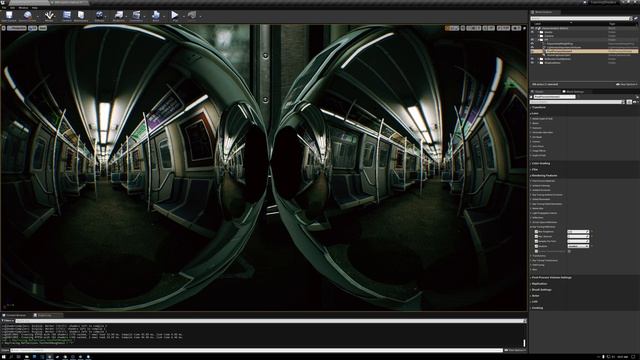Screen dimensions: 640x360
Task: Expand the Brush Settings section
Action: (x=541, y=290)
